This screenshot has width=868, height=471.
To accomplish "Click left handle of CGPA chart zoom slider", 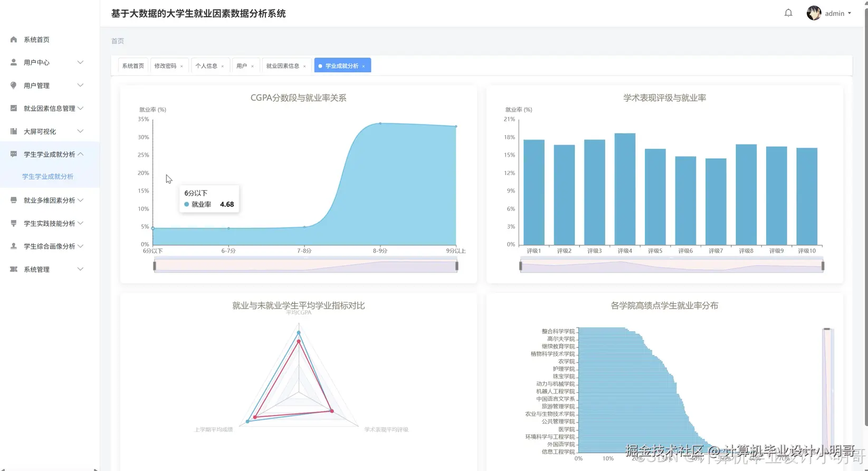I will click(x=155, y=266).
